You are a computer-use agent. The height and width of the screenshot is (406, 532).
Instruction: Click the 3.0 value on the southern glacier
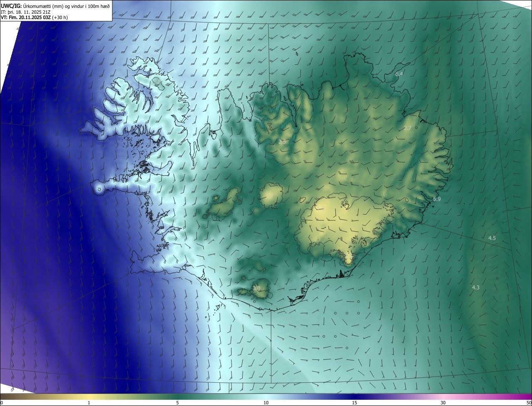(256, 288)
